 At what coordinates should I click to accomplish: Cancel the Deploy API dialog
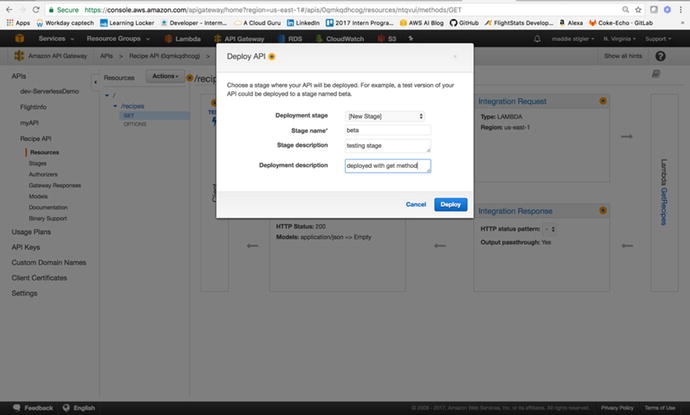(416, 204)
